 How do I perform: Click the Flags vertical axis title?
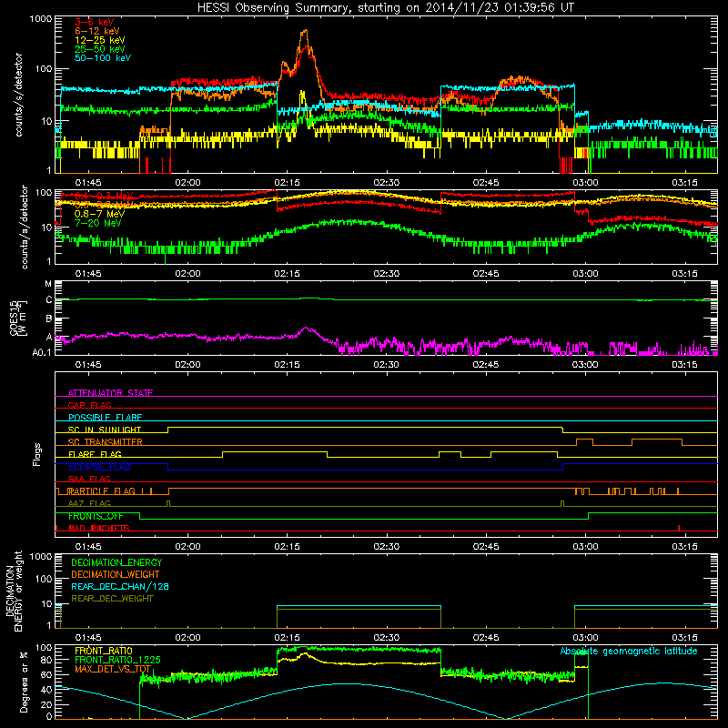(37, 454)
